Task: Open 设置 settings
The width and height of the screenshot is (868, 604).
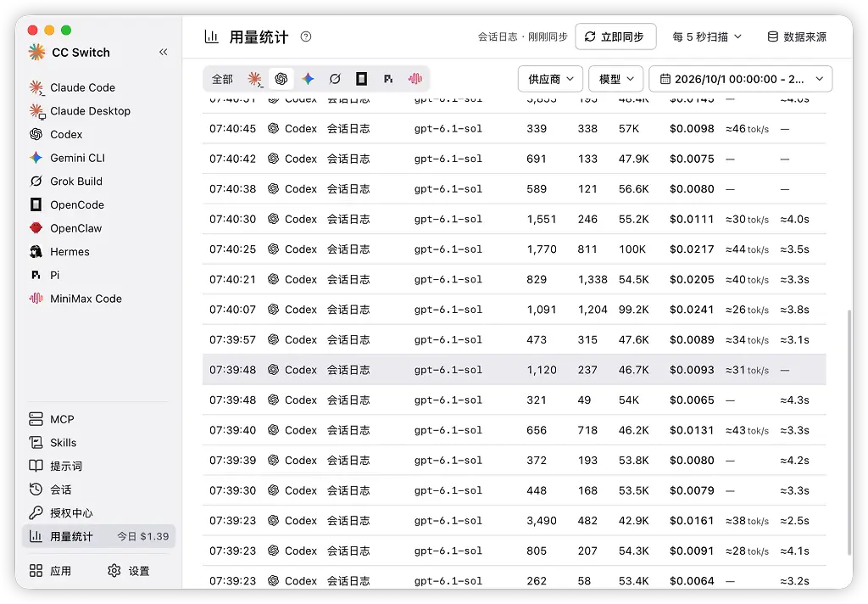Action: click(129, 571)
